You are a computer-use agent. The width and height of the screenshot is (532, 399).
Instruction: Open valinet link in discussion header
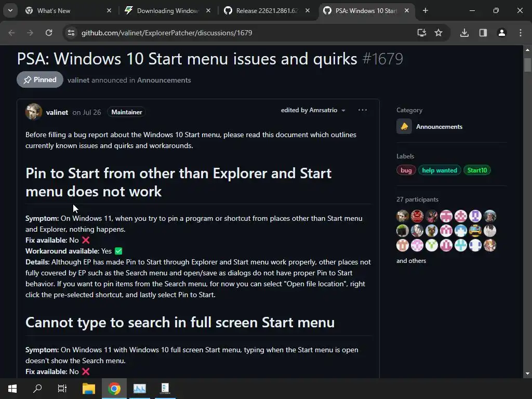pos(78,80)
